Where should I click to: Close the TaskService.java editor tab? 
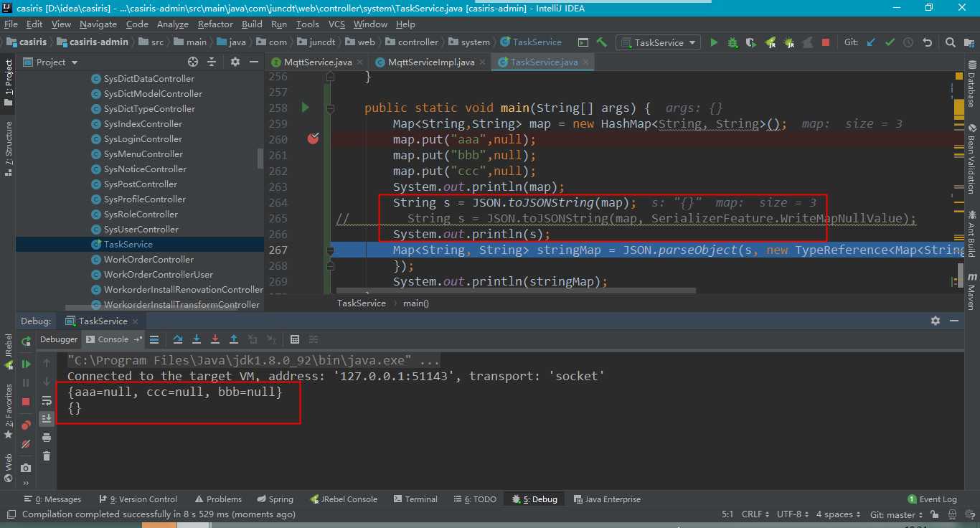585,62
